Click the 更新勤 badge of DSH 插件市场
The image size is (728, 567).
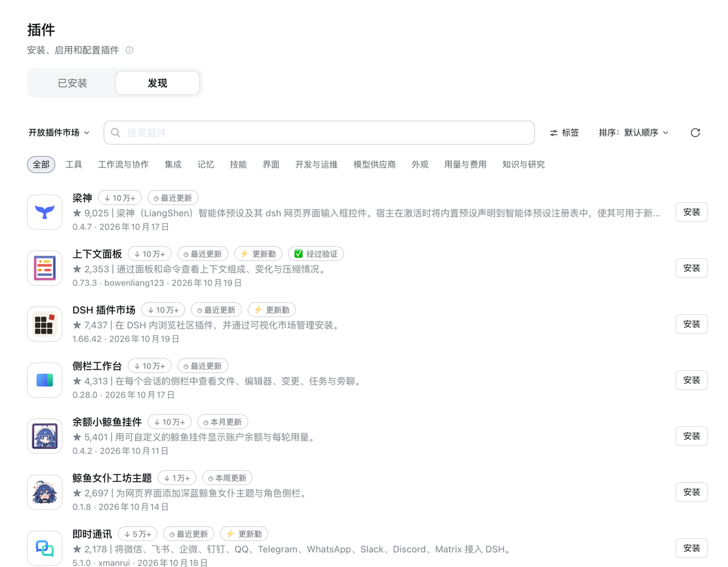tap(272, 310)
